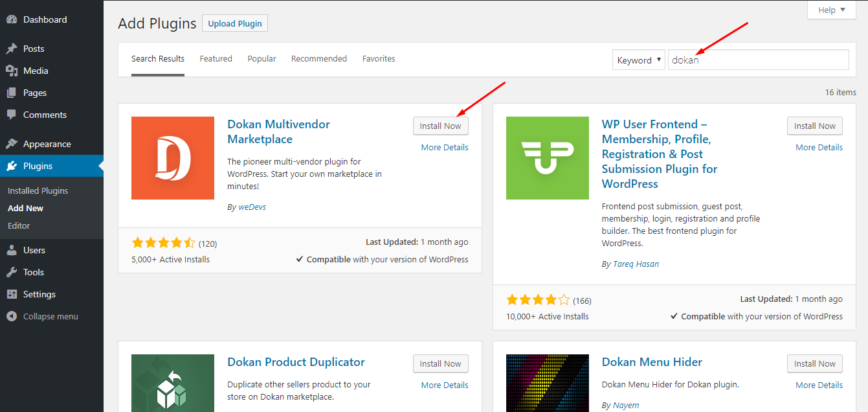Click the Posts pushpin icon
Screen dimensions: 868x412
pyautogui.click(x=12, y=49)
